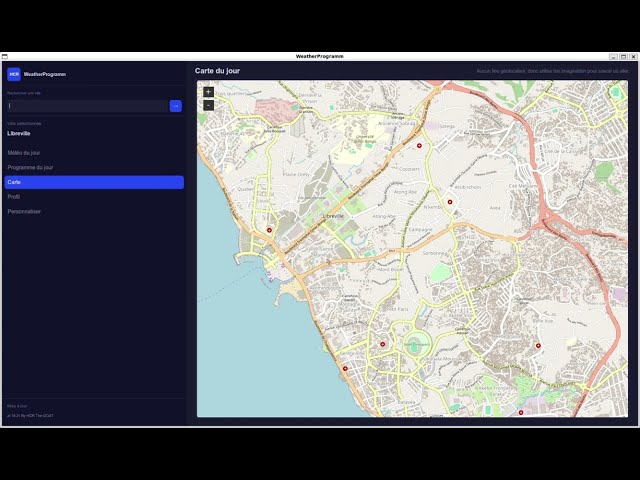Open the Profil page

click(x=94, y=197)
